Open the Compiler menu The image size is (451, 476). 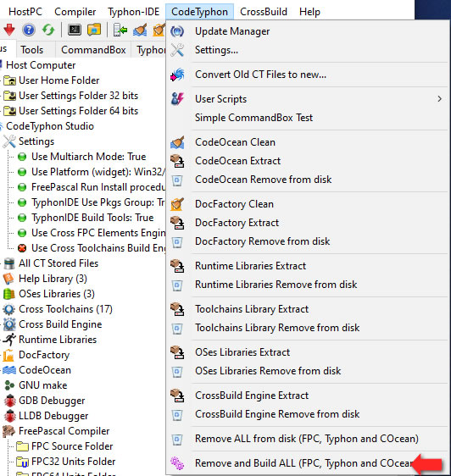tap(75, 12)
